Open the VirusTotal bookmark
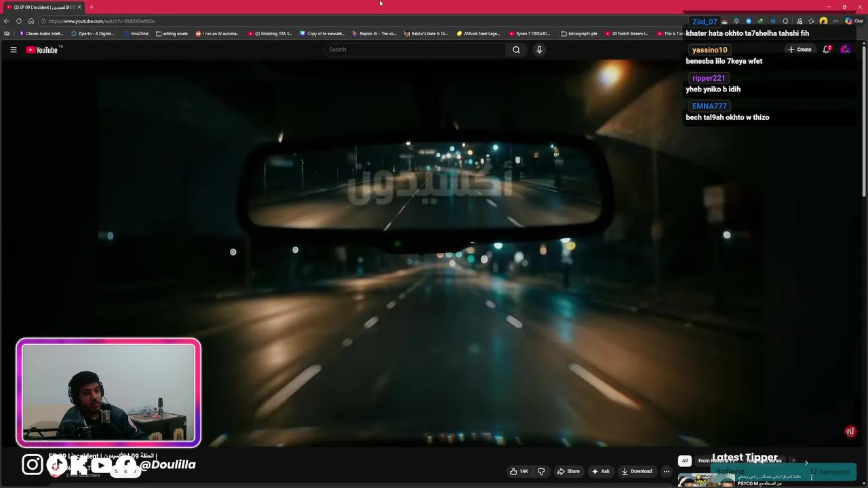Viewport: 868px width, 488px height. pyautogui.click(x=136, y=33)
